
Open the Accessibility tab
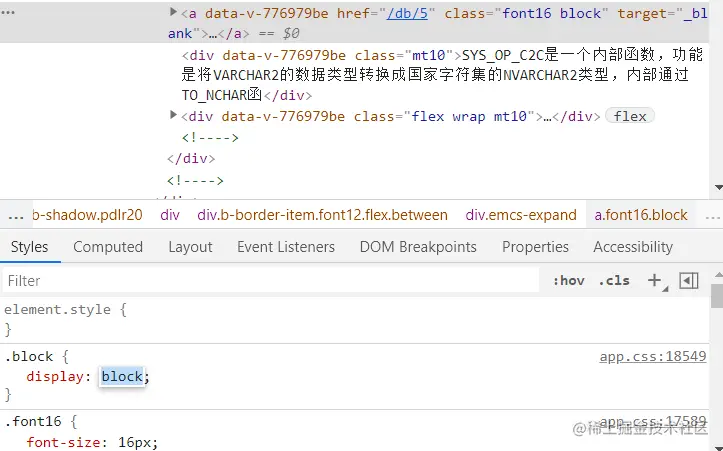pyautogui.click(x=633, y=247)
